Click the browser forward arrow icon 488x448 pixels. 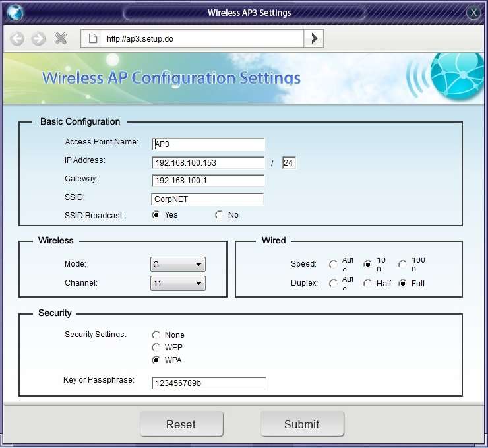tap(38, 39)
